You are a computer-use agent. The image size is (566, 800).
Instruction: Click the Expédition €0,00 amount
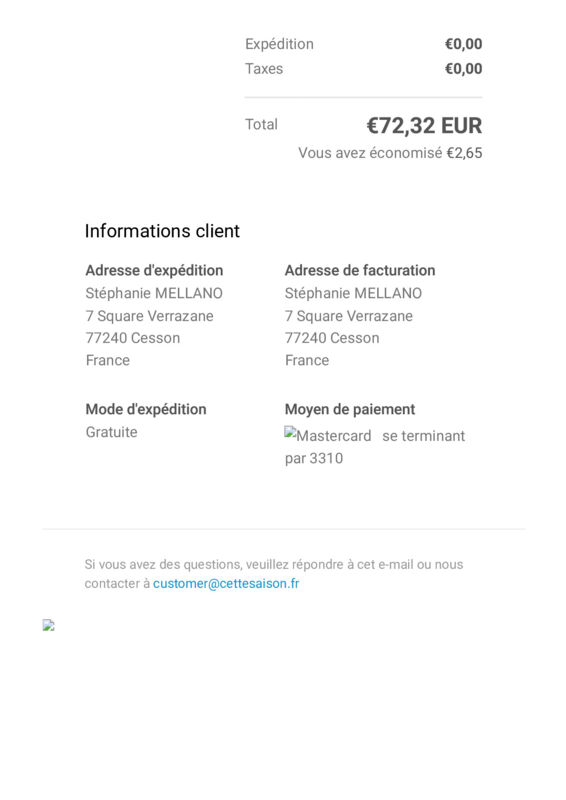pyautogui.click(x=463, y=44)
